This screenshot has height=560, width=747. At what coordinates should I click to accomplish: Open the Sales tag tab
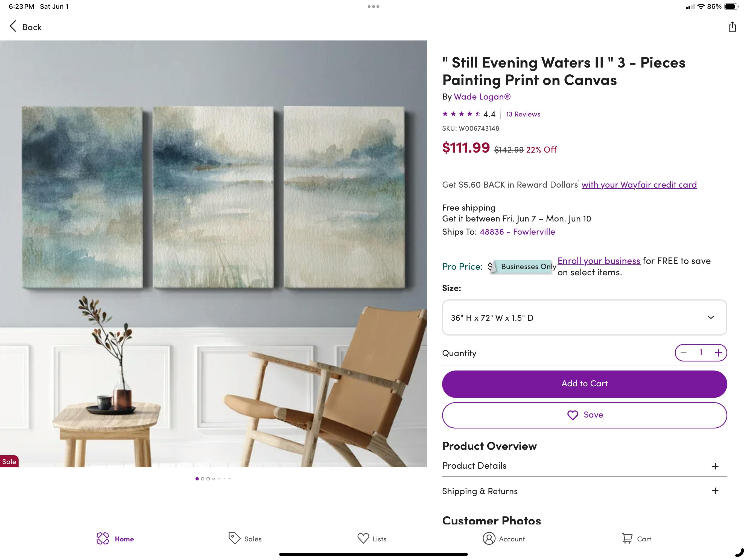point(234,538)
